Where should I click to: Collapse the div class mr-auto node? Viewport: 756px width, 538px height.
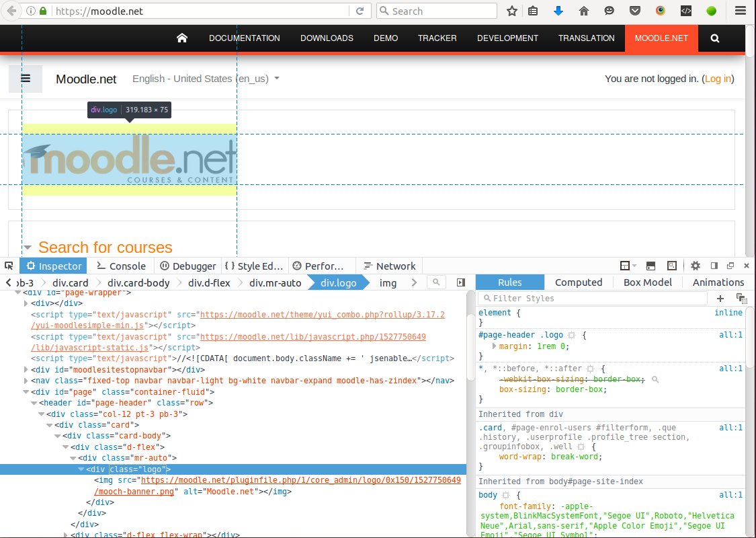point(73,458)
